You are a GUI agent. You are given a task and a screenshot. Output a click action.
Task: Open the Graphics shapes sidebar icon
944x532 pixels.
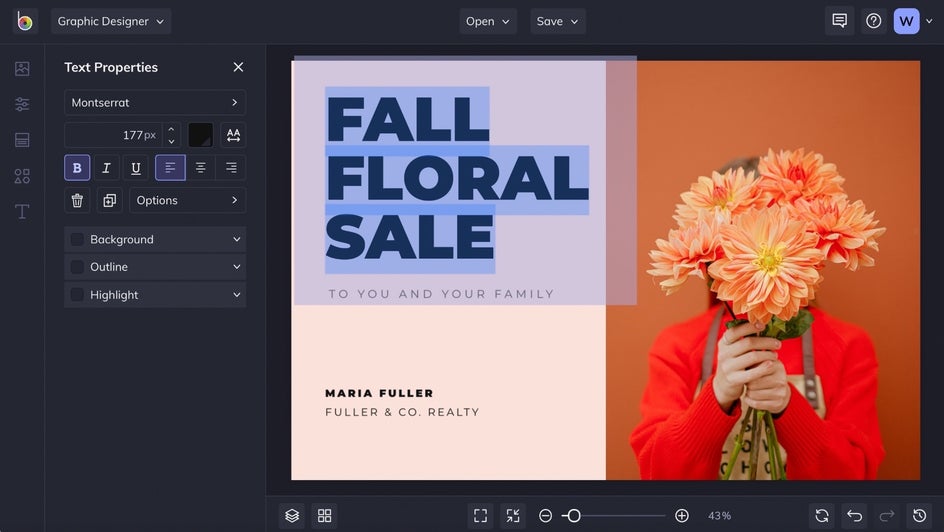point(22,176)
